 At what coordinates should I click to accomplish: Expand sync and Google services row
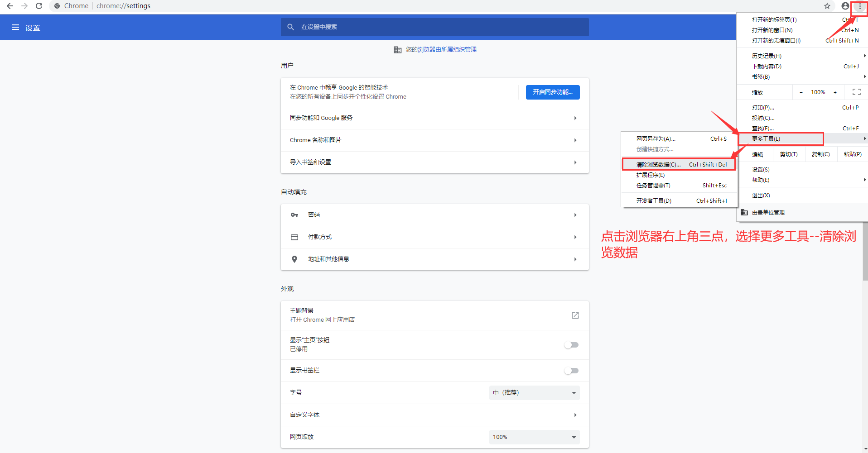click(x=434, y=118)
